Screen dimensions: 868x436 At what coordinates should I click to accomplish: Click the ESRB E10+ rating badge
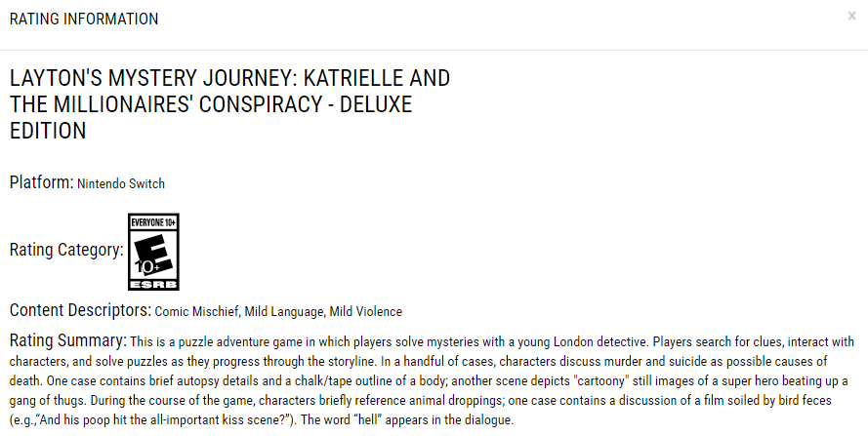153,252
